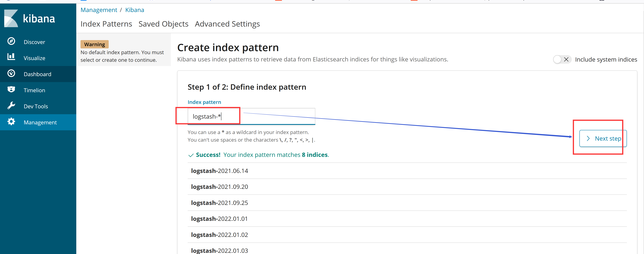Click the No default index pattern message

click(122, 56)
